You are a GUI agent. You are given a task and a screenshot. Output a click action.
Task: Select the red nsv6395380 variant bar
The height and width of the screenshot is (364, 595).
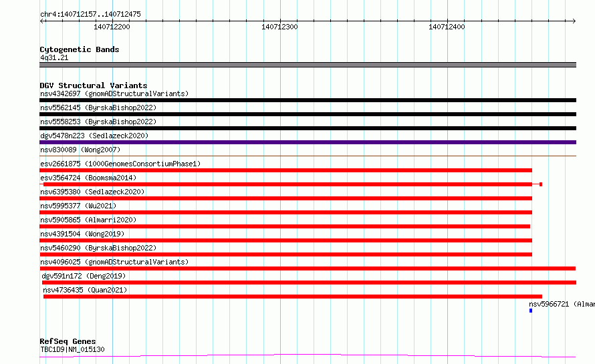click(x=285, y=198)
